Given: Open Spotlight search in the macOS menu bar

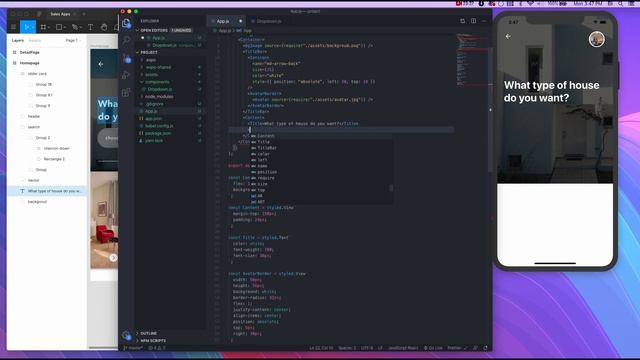Looking at the screenshot, I should click(x=620, y=3).
